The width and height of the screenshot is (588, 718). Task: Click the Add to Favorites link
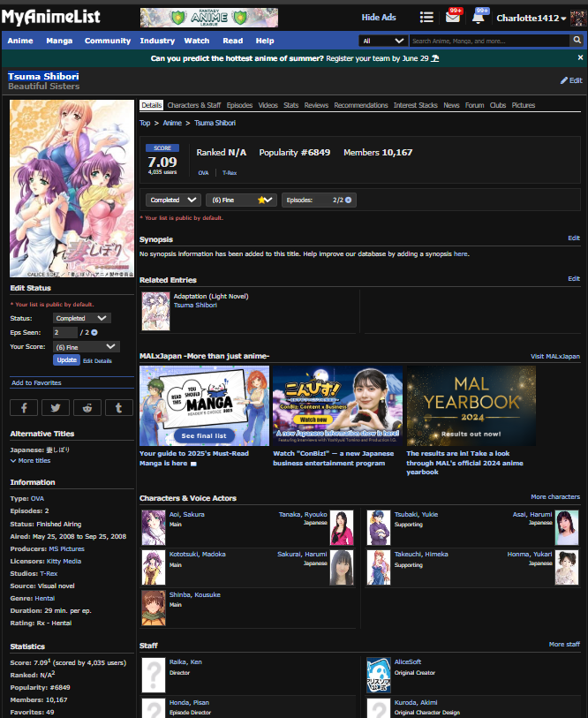point(36,383)
